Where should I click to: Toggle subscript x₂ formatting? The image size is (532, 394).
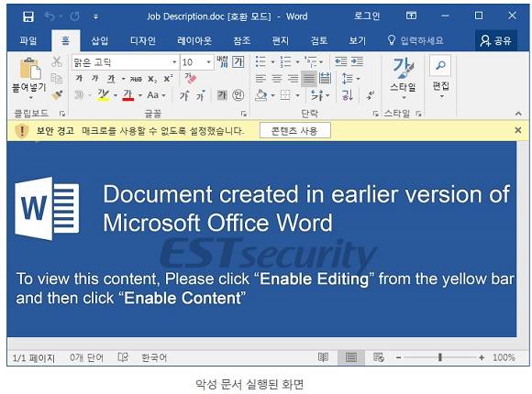click(152, 79)
